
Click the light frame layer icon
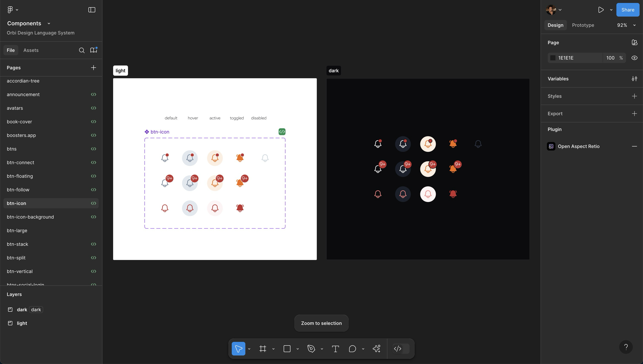click(10, 323)
